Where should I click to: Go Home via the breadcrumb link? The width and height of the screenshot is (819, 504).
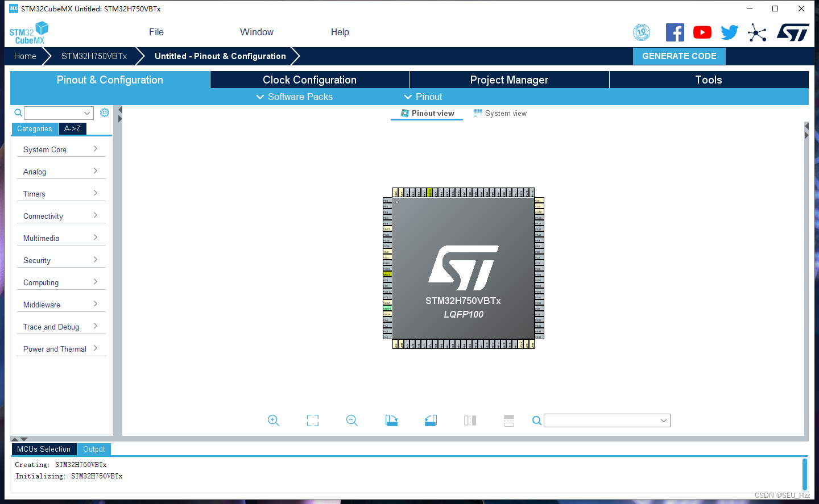pyautogui.click(x=25, y=56)
